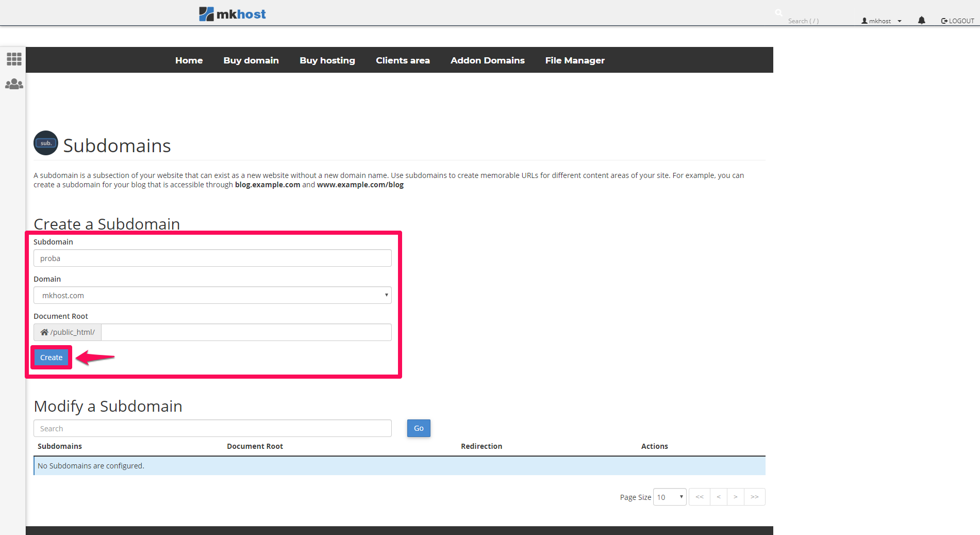Image resolution: width=980 pixels, height=535 pixels.
Task: Click the Subdomain name input field
Action: (212, 258)
